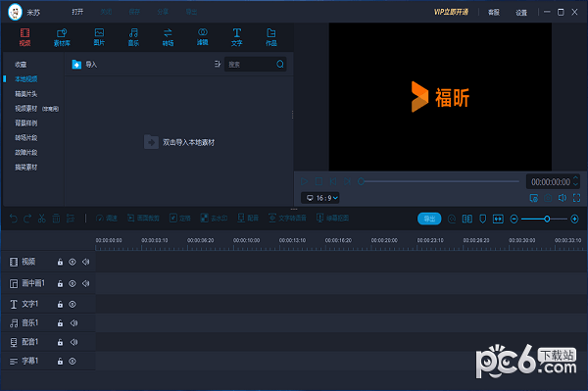Open 客服 customer service

point(494,13)
